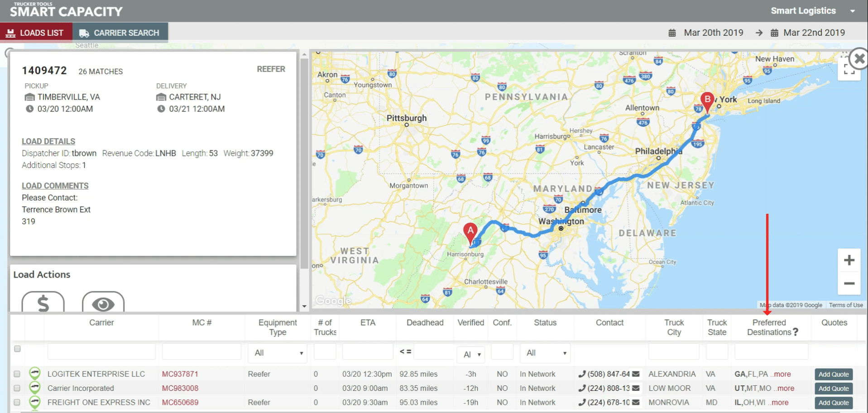Select map marker A near Harrisonburg
Screen dimensions: 868x413
[x=470, y=234]
